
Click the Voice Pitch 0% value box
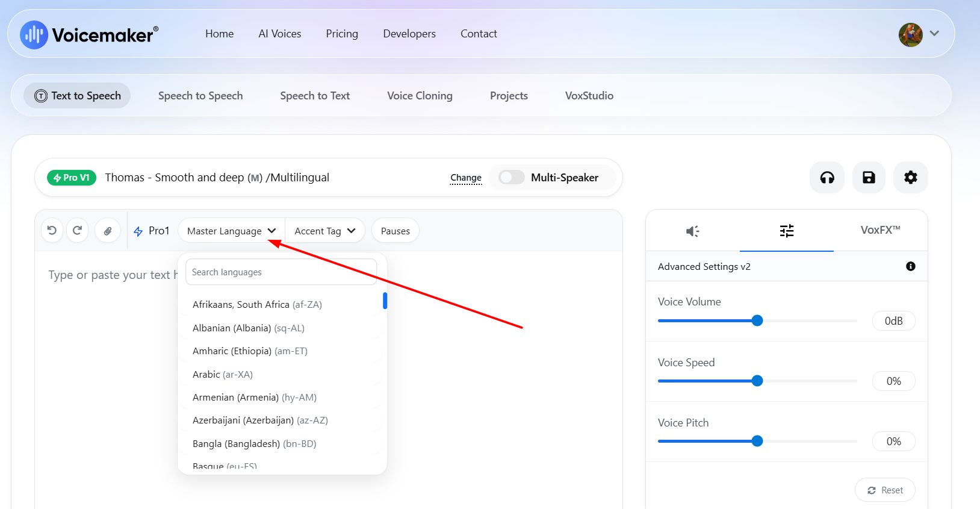coord(894,442)
